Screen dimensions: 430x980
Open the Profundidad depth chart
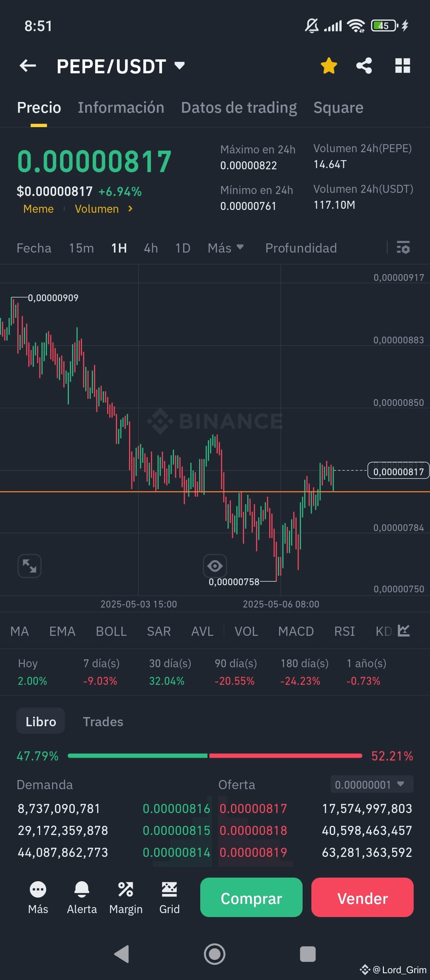[x=301, y=248]
